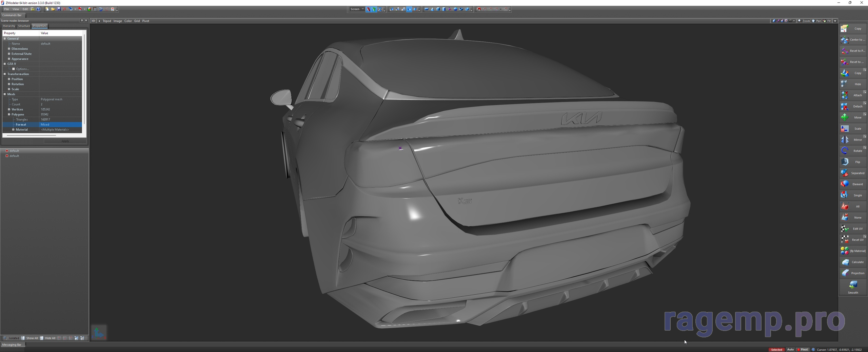This screenshot has height=352, width=868.
Task: Toggle Pivot in the status bar
Action: coord(803,350)
